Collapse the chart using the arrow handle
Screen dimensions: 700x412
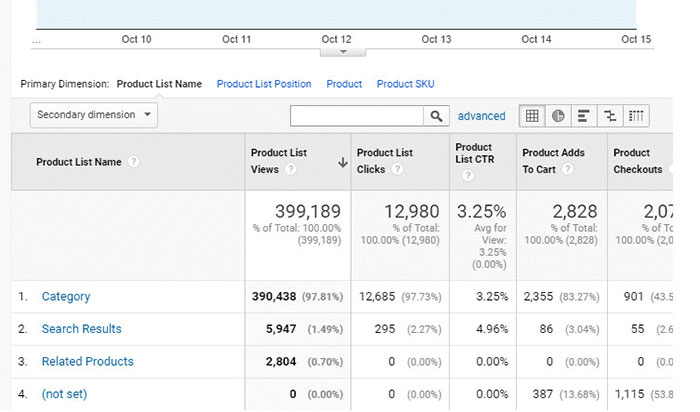tap(343, 51)
